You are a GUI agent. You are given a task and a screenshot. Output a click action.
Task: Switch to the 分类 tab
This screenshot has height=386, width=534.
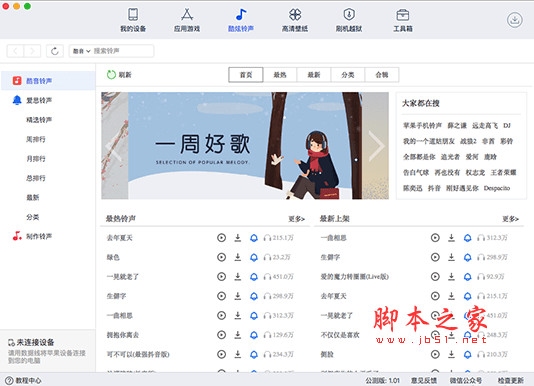[x=348, y=75]
